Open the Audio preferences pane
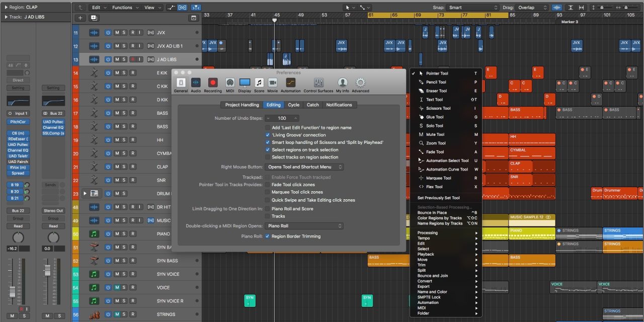 click(196, 84)
